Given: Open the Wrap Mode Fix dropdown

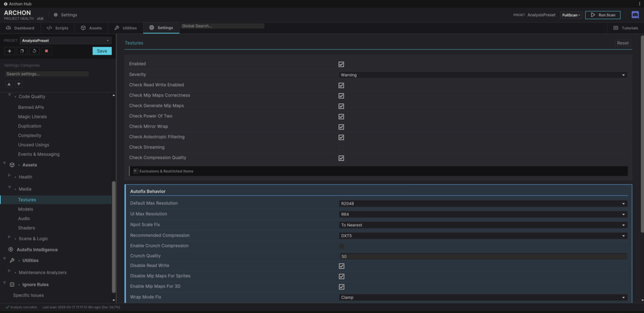Looking at the screenshot, I should (x=483, y=297).
